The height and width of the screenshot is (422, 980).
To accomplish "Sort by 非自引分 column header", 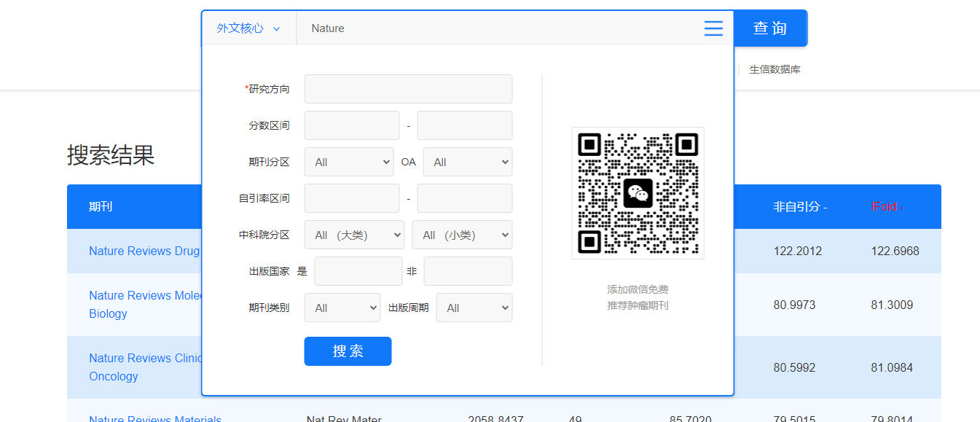I will click(x=800, y=207).
